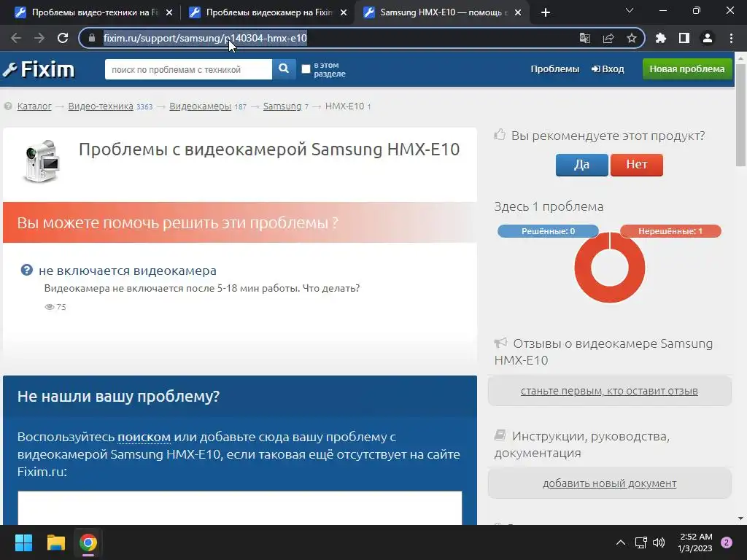The width and height of the screenshot is (747, 560).
Task: Open the tab search chevron
Action: tap(630, 10)
